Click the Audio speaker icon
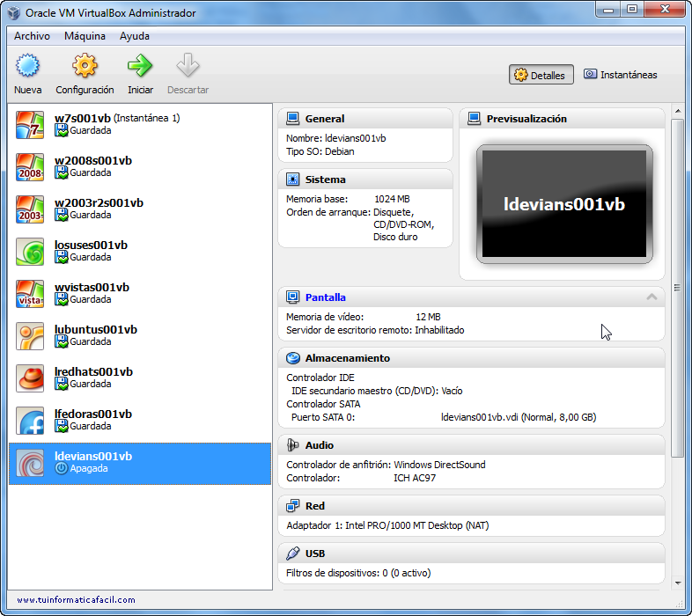This screenshot has width=692, height=616. point(292,444)
